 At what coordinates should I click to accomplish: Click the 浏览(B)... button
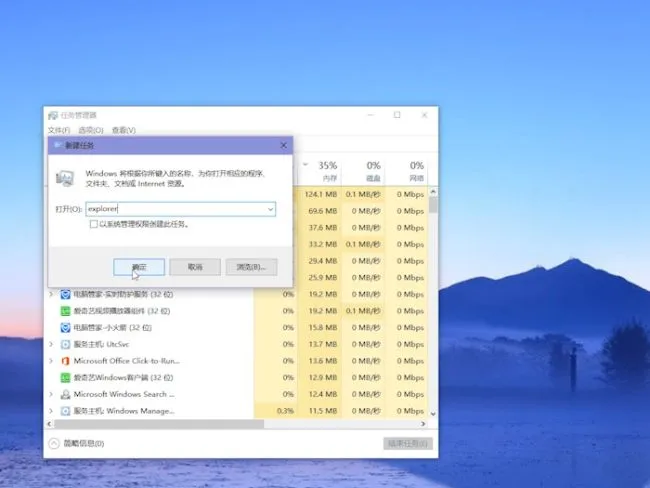pos(251,267)
